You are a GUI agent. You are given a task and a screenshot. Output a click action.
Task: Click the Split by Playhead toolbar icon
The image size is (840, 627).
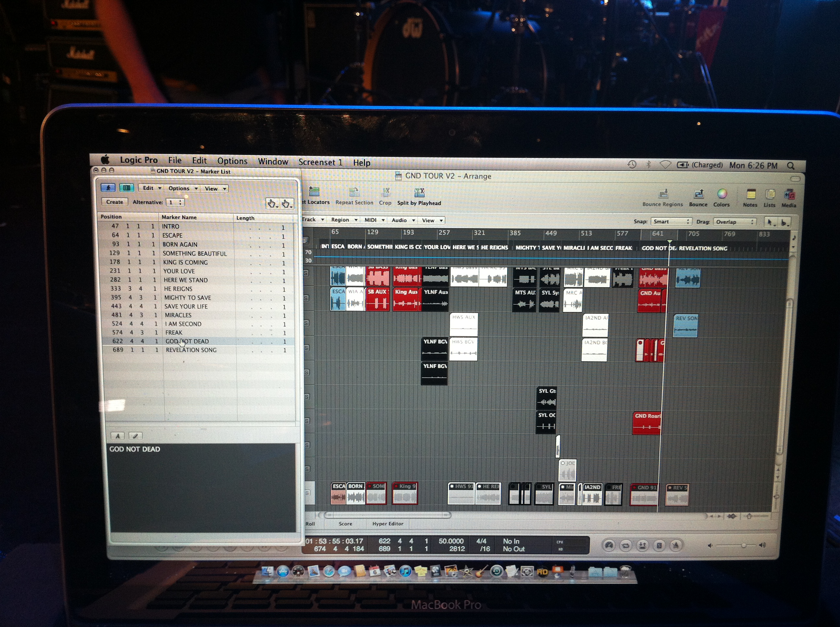pos(419,193)
